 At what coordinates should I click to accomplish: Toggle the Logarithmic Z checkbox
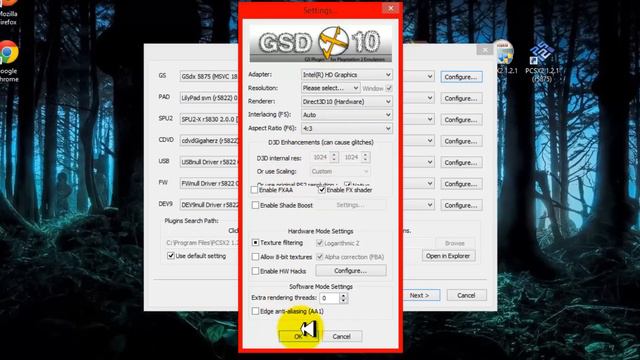click(320, 243)
